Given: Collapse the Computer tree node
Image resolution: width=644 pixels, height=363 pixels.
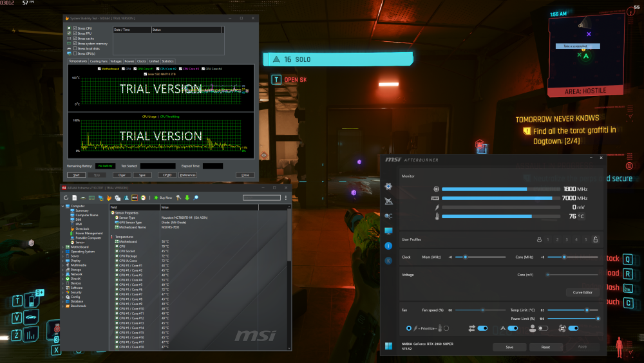Looking at the screenshot, I should pos(63,206).
